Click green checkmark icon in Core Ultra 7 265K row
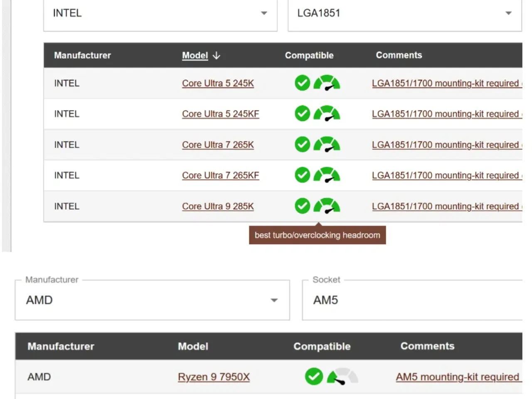Image resolution: width=532 pixels, height=399 pixels. click(x=302, y=145)
